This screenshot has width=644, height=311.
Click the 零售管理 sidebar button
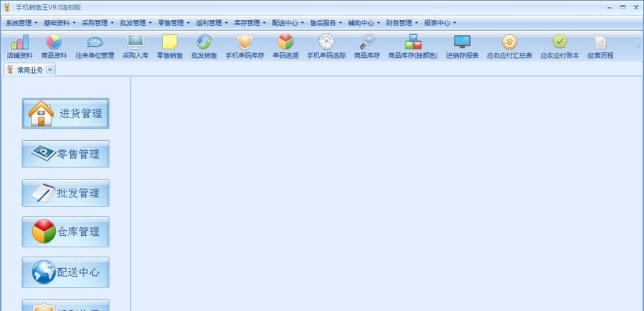tap(66, 154)
